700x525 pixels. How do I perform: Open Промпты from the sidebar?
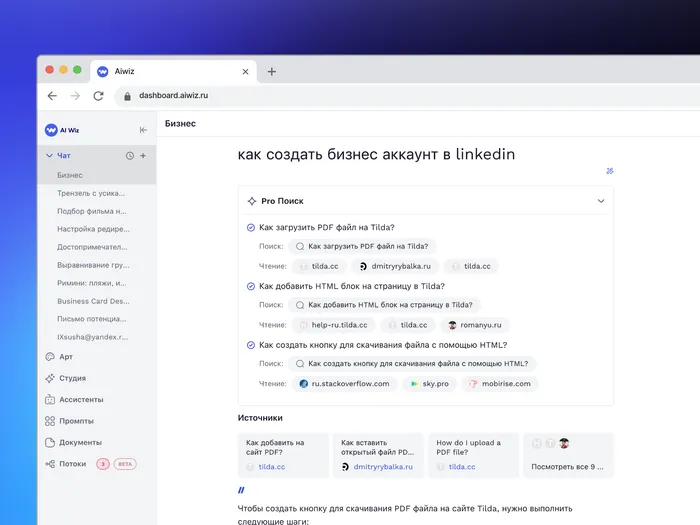(76, 421)
